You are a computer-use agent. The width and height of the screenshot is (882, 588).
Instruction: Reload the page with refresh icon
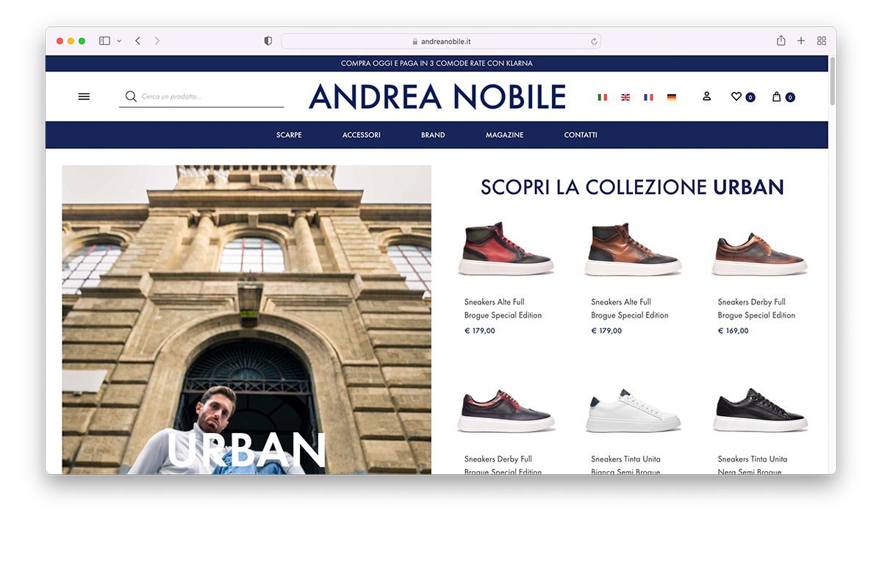pos(594,42)
